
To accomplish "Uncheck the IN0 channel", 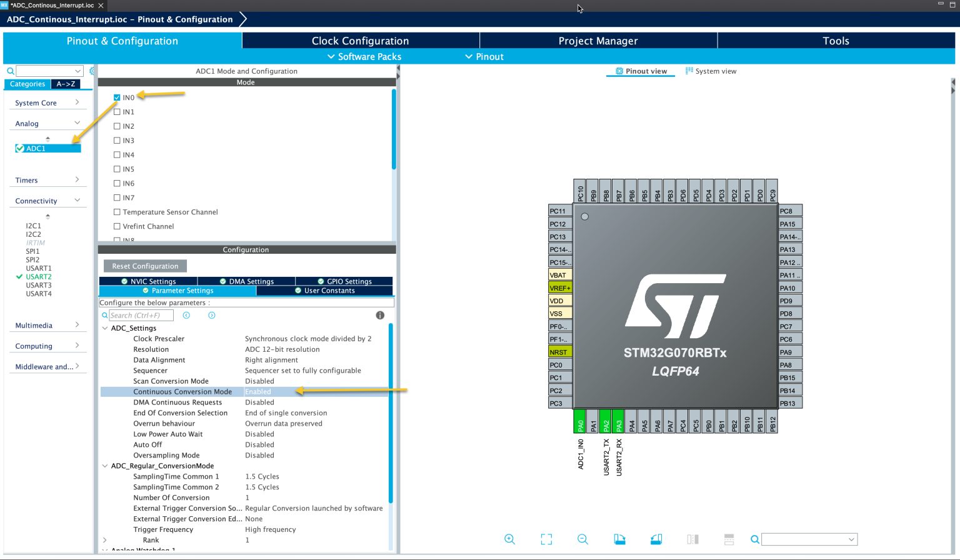I will tap(117, 97).
